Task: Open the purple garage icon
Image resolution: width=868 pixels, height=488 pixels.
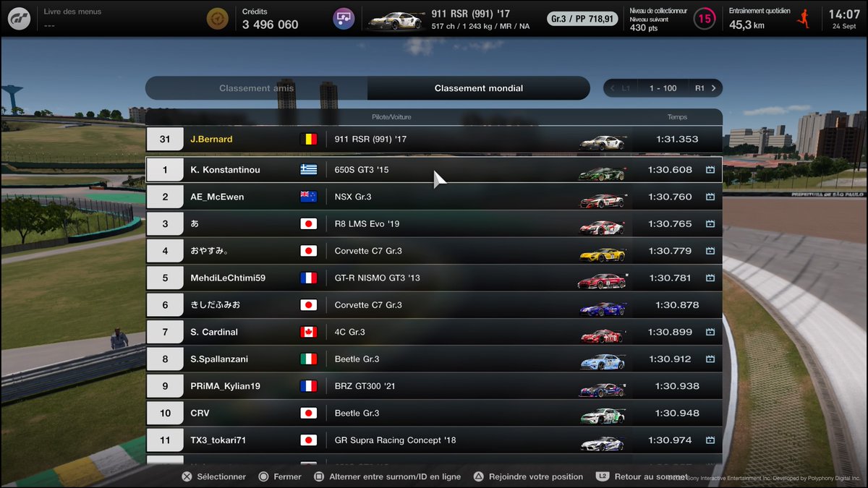Action: coord(344,18)
